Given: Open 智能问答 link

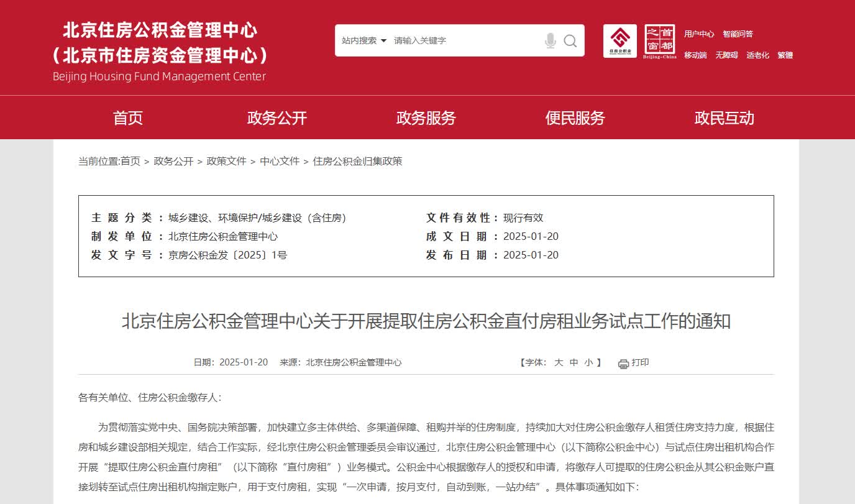Looking at the screenshot, I should pos(738,34).
